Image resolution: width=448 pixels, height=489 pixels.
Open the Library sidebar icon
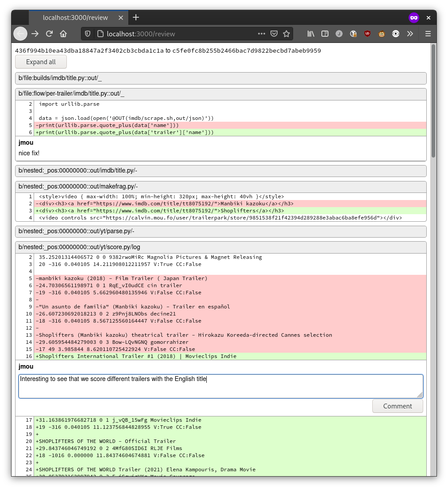click(x=311, y=34)
